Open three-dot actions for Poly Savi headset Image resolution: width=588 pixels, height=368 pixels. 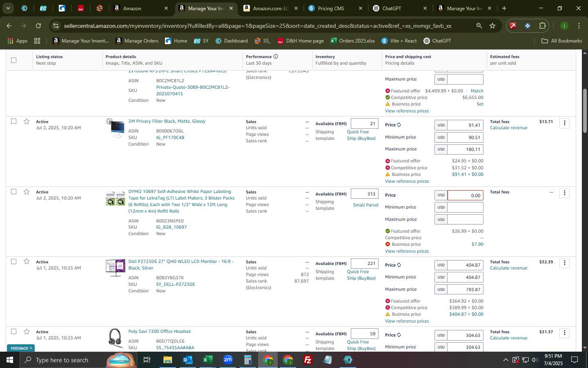coord(564,333)
